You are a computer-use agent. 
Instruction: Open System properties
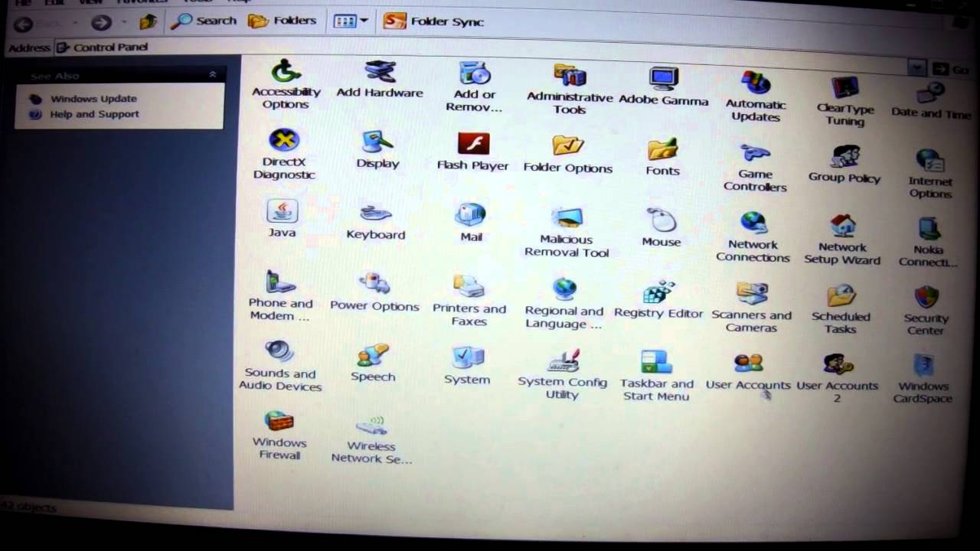point(467,367)
